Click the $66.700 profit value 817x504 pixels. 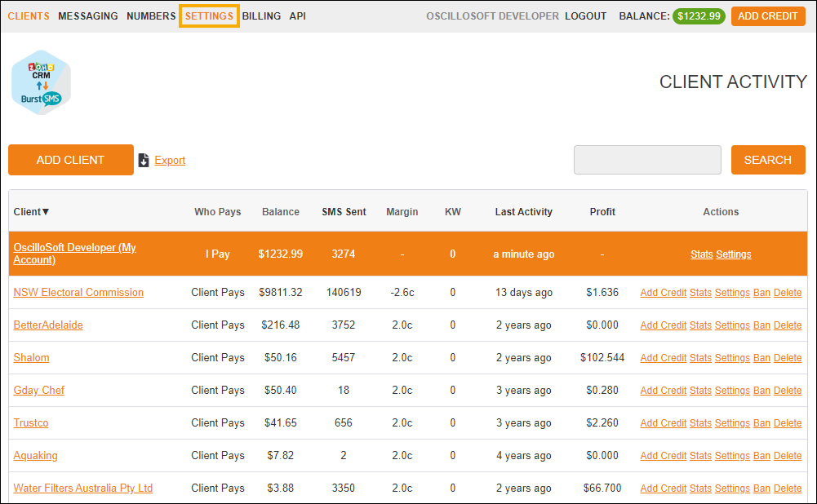coord(602,489)
